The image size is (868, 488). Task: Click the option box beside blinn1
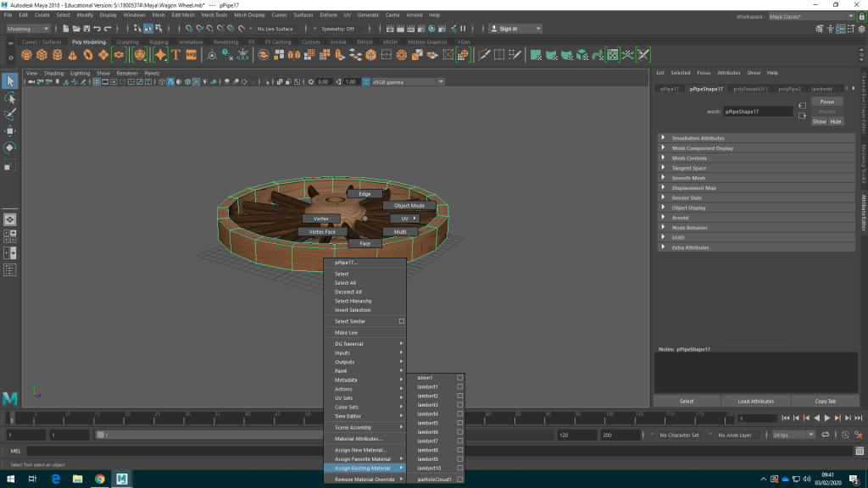(x=459, y=378)
